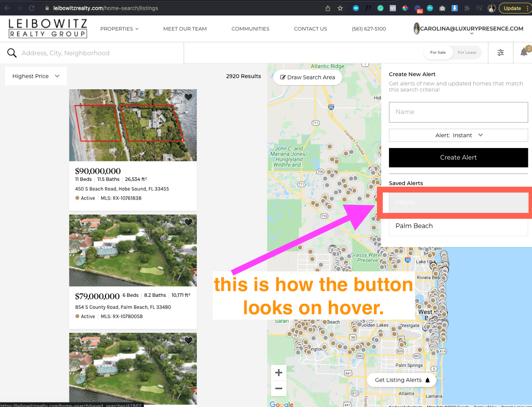Click the Get Listing Alerts button
This screenshot has width=532, height=407.
coord(401,380)
